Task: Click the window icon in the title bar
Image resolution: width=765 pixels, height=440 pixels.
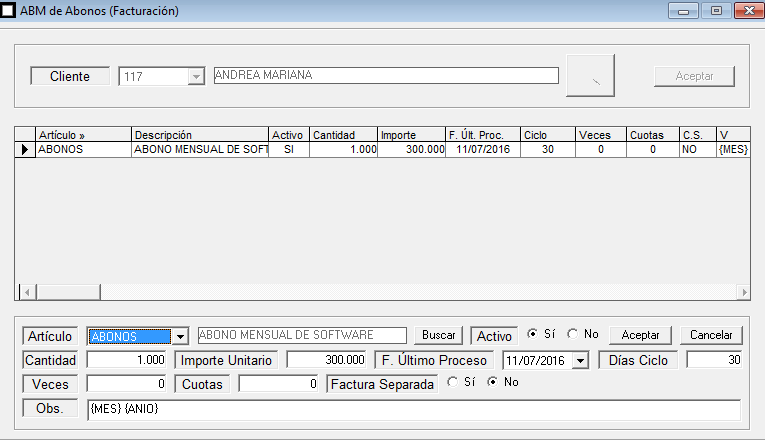Action: click(x=8, y=10)
